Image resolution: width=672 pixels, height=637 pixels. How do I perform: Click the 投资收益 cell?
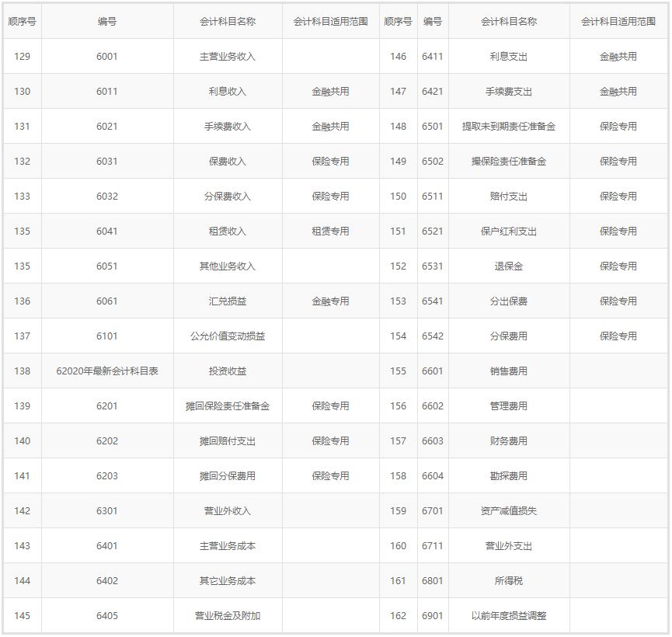pos(228,371)
